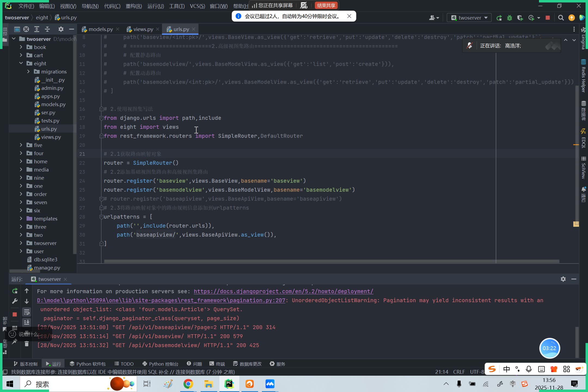
Task: Open the 终端 terminal tool window
Action: [x=217, y=364]
